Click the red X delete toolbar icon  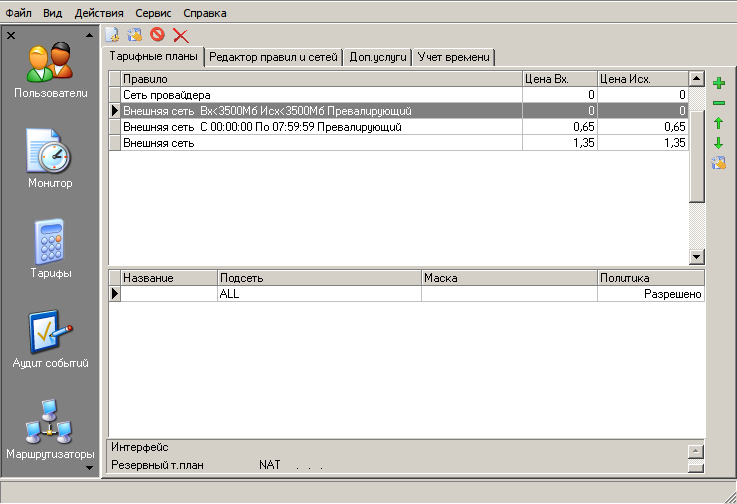[181, 35]
